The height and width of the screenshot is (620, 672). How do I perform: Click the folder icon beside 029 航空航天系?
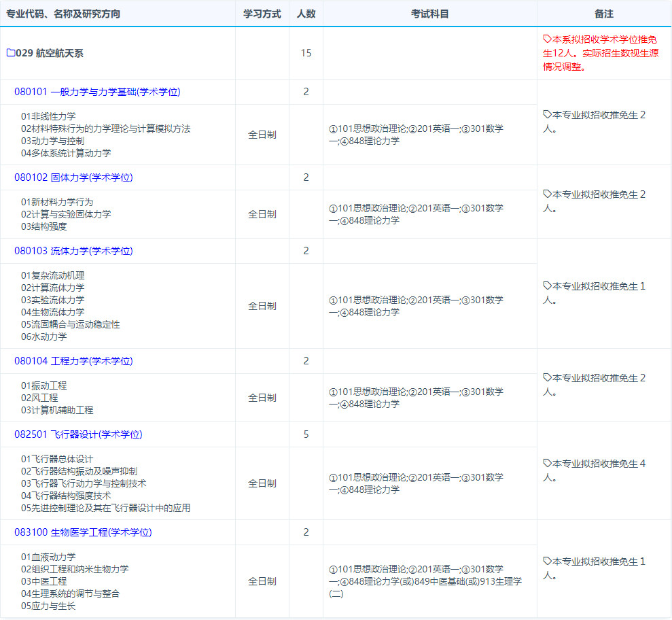[x=10, y=53]
